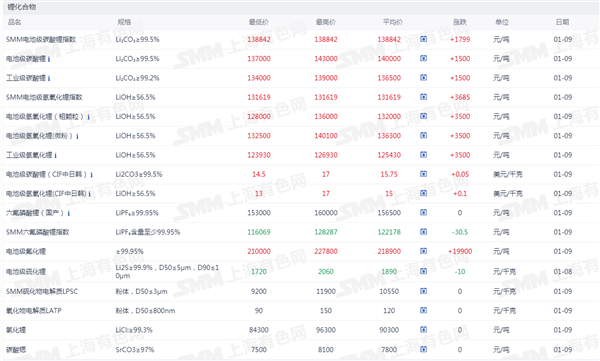Image resolution: width=600 pixels, height=361 pixels.
Task: Click the 最高价 column header
Action: click(x=326, y=22)
